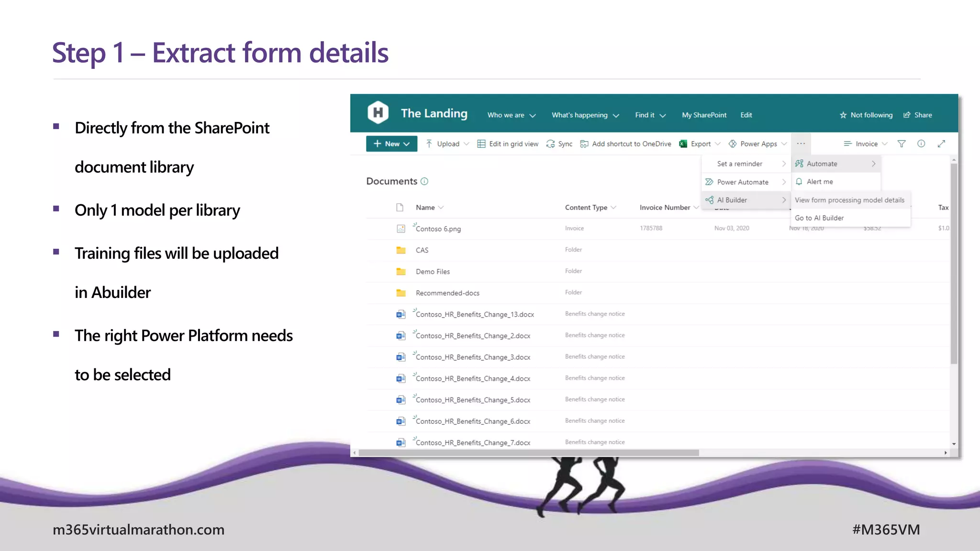This screenshot has height=551, width=980.
Task: Select AI Builder menu item
Action: click(746, 200)
